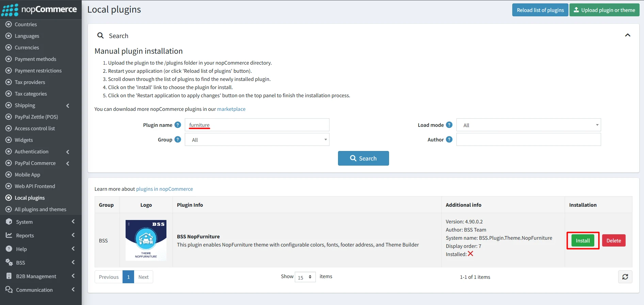Click the Reports chart icon in sidebar
The height and width of the screenshot is (305, 644).
(x=9, y=235)
